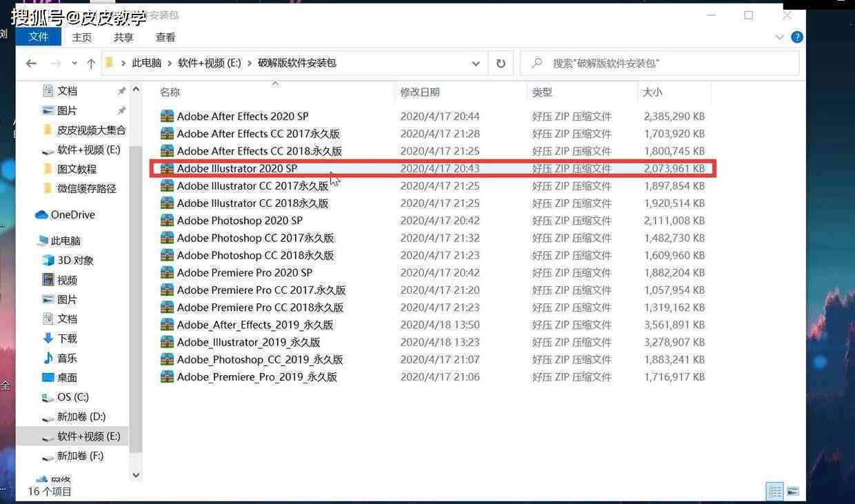Select Adobe Photoshop CC 2018永久版 zip icon
The image size is (855, 504).
click(167, 255)
